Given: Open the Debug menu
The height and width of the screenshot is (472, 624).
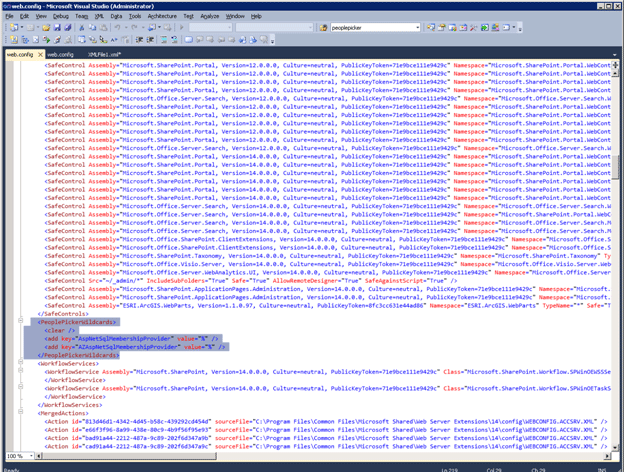Looking at the screenshot, I should point(60,16).
